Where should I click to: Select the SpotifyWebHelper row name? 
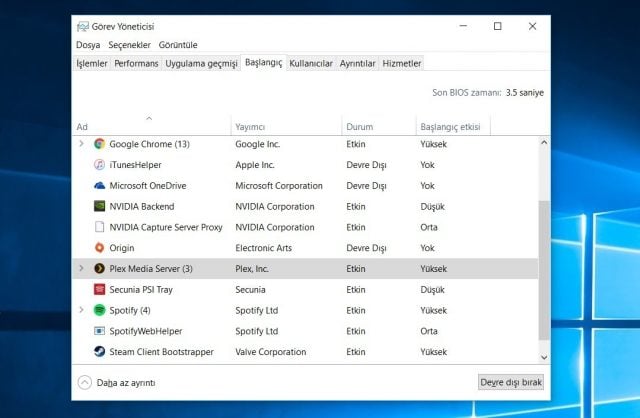coord(146,331)
